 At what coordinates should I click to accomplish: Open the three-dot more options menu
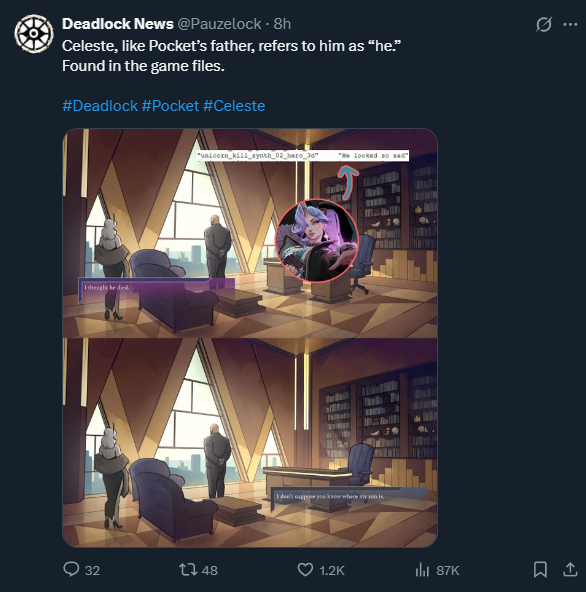pos(570,24)
